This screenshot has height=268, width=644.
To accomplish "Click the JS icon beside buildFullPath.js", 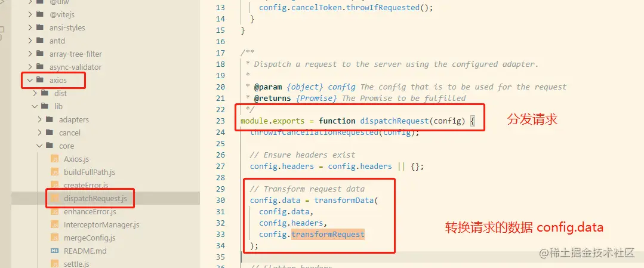I will click(54, 172).
